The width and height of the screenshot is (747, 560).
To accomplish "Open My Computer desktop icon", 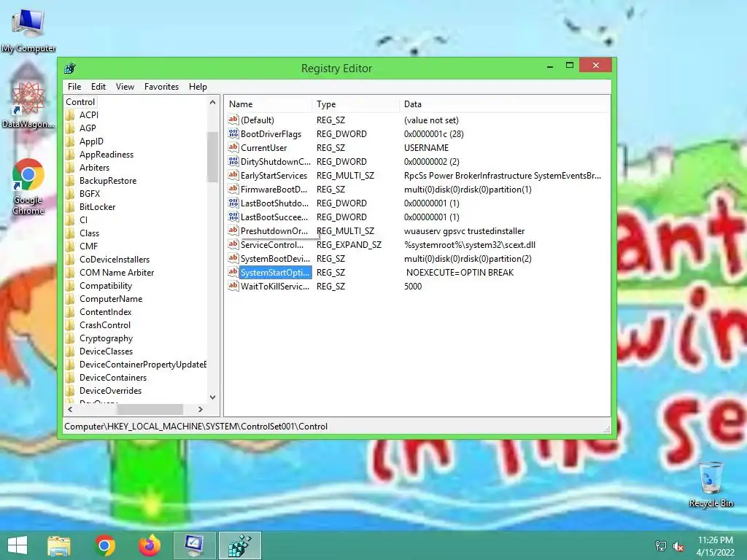I will click(28, 30).
